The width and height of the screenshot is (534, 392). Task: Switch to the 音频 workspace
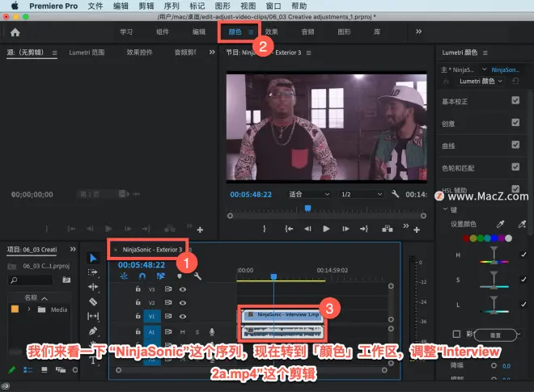coord(308,32)
